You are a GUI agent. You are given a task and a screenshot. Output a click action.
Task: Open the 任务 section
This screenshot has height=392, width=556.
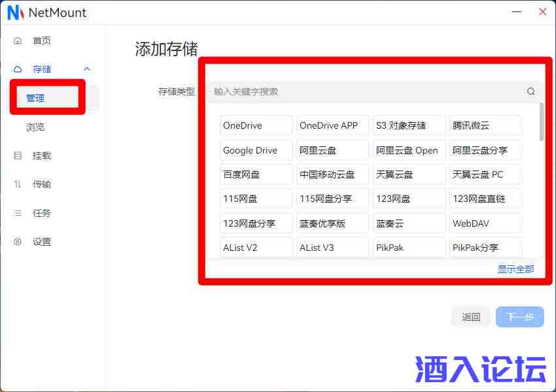click(42, 213)
